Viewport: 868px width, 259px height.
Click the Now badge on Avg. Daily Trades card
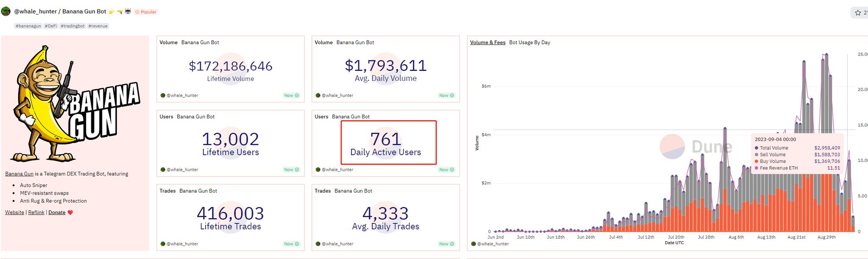(447, 244)
